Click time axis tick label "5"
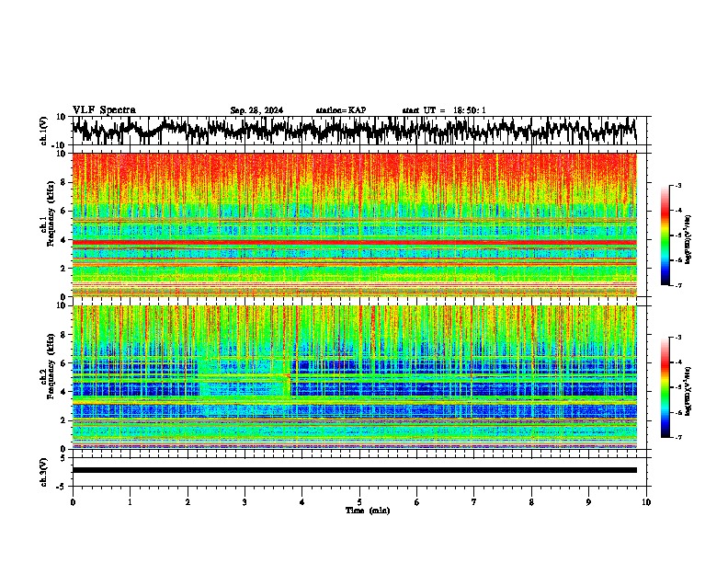The image size is (728, 563). click(x=359, y=502)
